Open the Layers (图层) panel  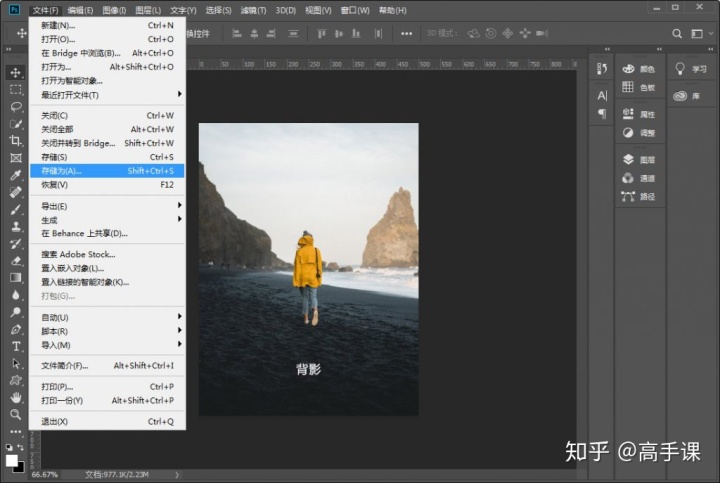(x=639, y=159)
